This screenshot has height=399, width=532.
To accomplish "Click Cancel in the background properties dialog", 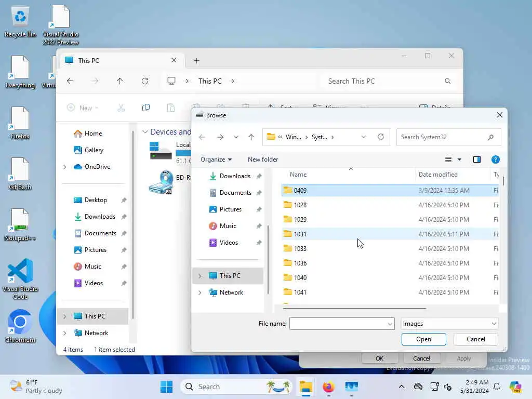I will tap(421, 358).
